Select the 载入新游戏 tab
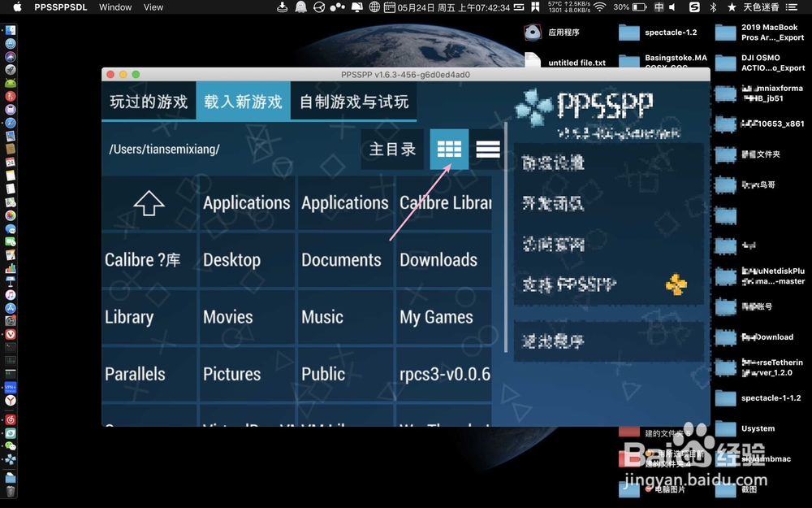Screen dimensions: 812x508 (x=243, y=102)
